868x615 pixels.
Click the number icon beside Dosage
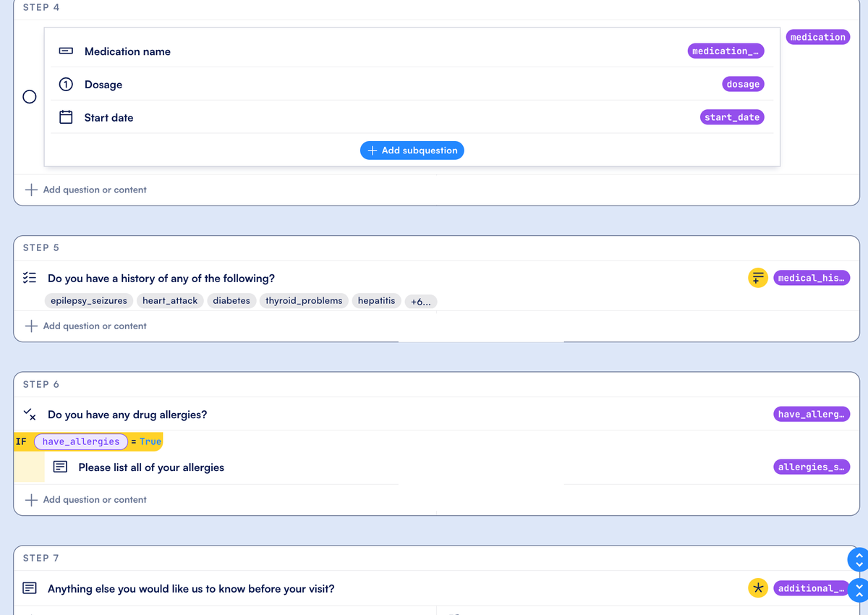(66, 85)
